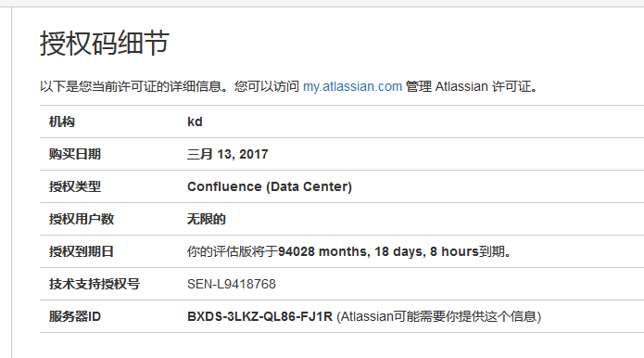This screenshot has height=358, width=644.
Task: Click the 到期 text after hours
Action: point(492,251)
